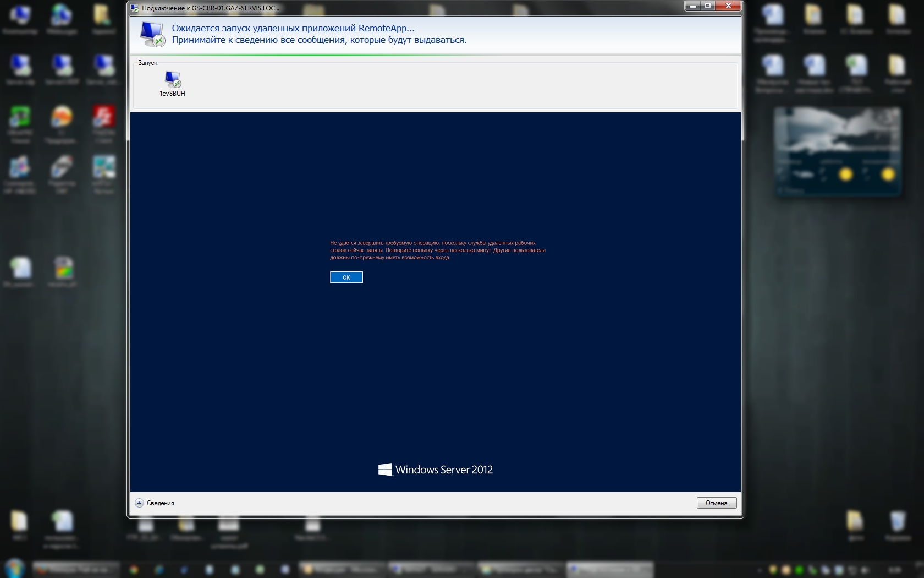The image size is (924, 578).
Task: Expand the Сведения details section
Action: 155,503
